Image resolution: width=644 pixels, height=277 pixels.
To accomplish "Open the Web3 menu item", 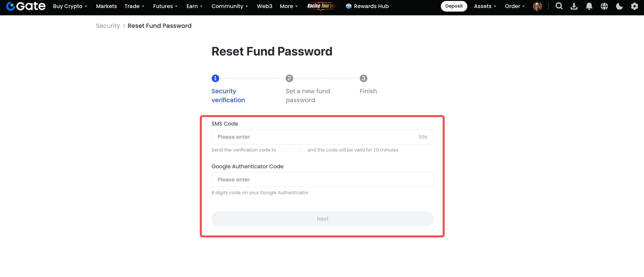I will [264, 6].
